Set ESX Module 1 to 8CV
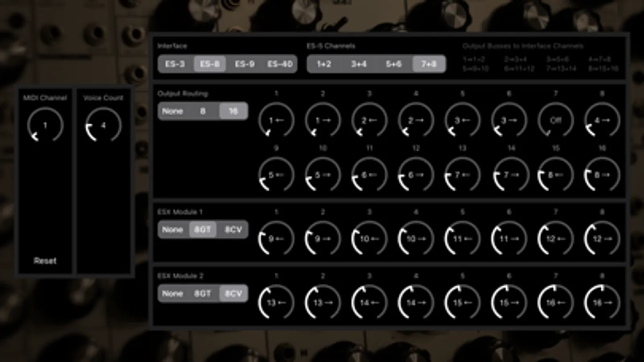The image size is (644, 362). tap(233, 230)
